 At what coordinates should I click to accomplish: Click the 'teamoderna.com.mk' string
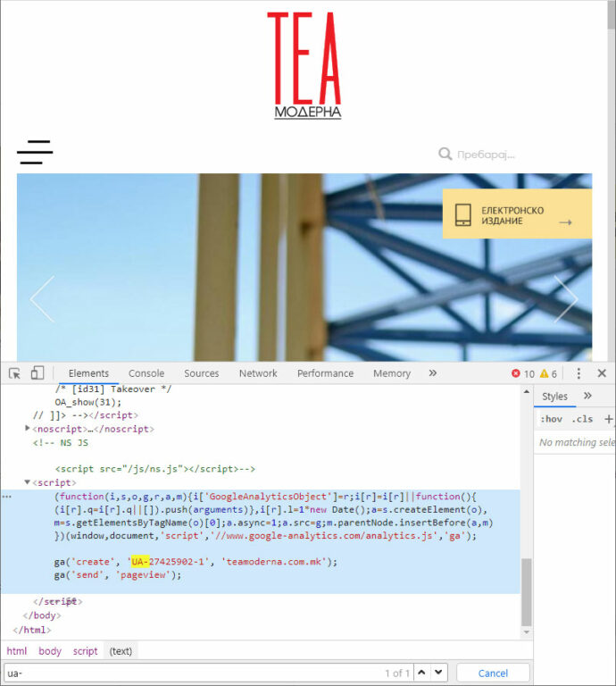coord(274,561)
